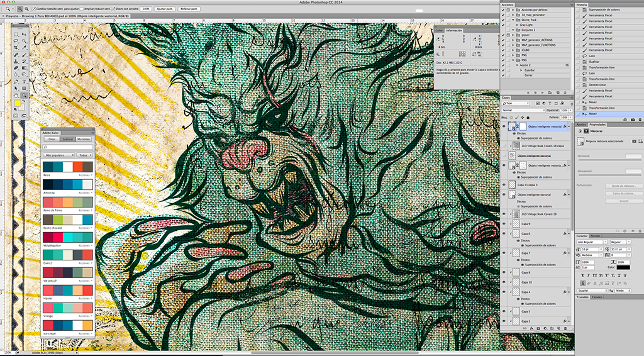
Task: Click the lock all icon in Capas panel
Action: coord(528,118)
